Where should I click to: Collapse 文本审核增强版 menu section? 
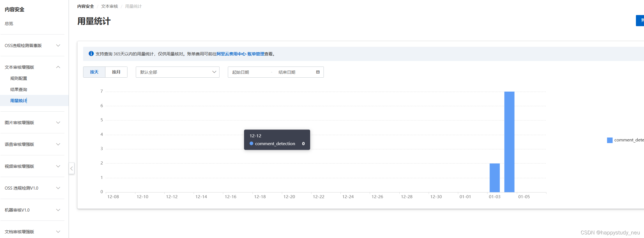[32, 67]
